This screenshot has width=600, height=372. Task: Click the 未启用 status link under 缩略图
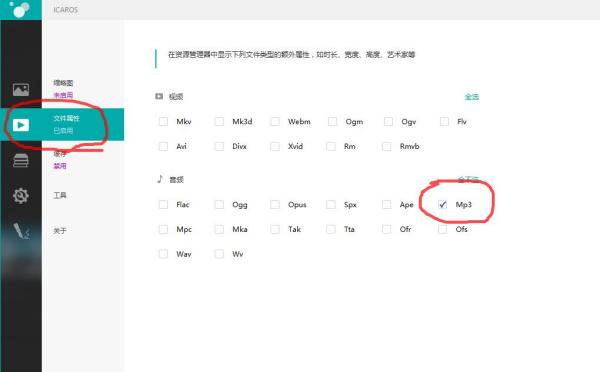[x=63, y=95]
